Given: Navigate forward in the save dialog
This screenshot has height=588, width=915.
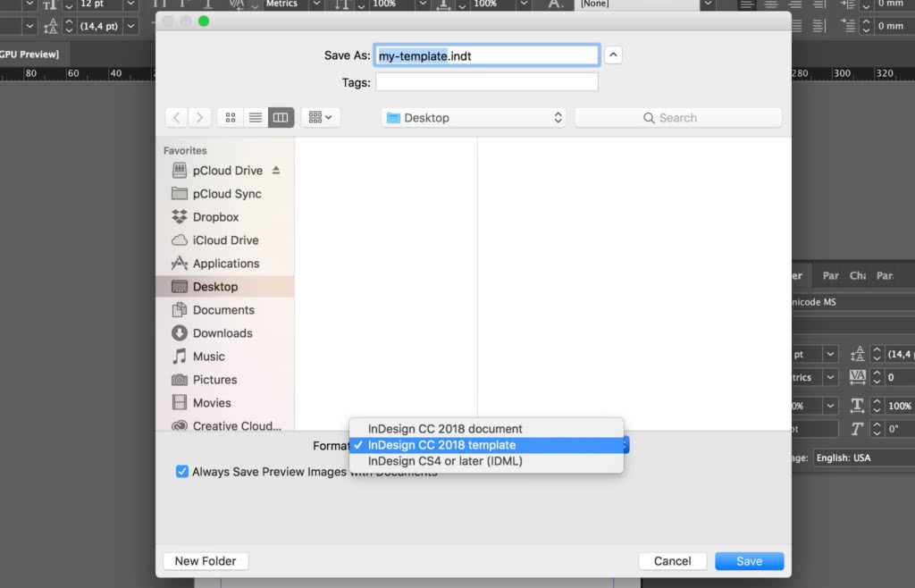Looking at the screenshot, I should point(199,117).
